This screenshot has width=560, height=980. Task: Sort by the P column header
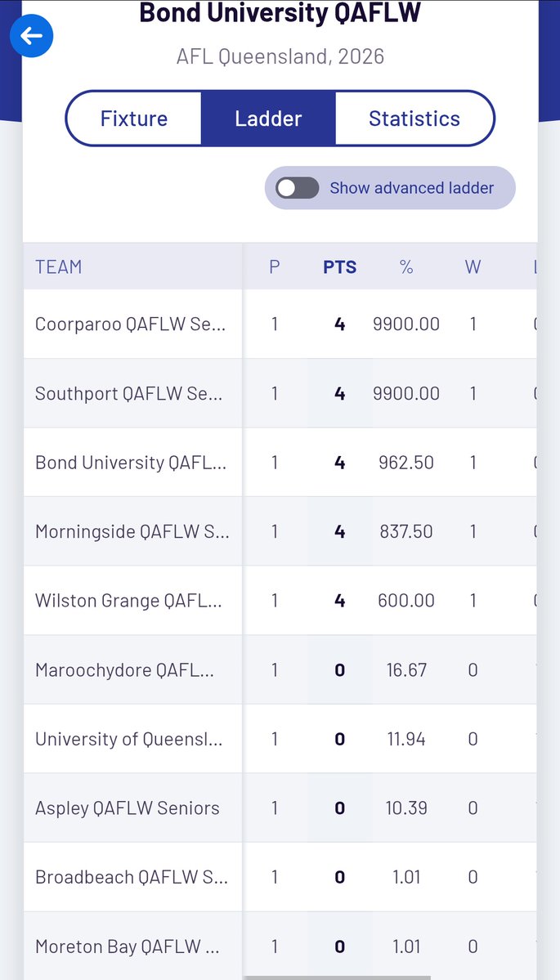coord(275,267)
